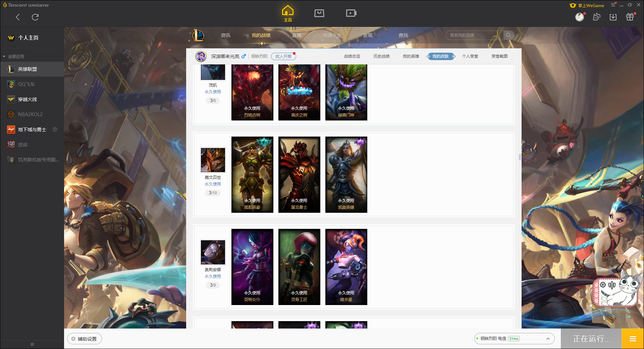
Task: Open the store icon in top bar
Action: 319,13
